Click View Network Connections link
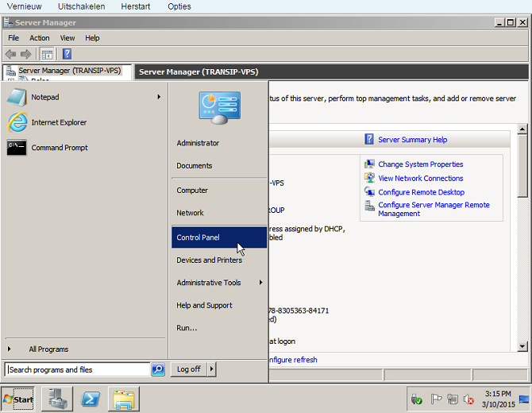The image size is (532, 413). 420,178
